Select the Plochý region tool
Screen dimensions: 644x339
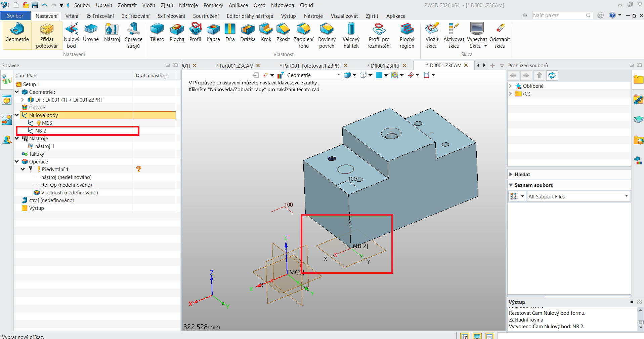[407, 35]
